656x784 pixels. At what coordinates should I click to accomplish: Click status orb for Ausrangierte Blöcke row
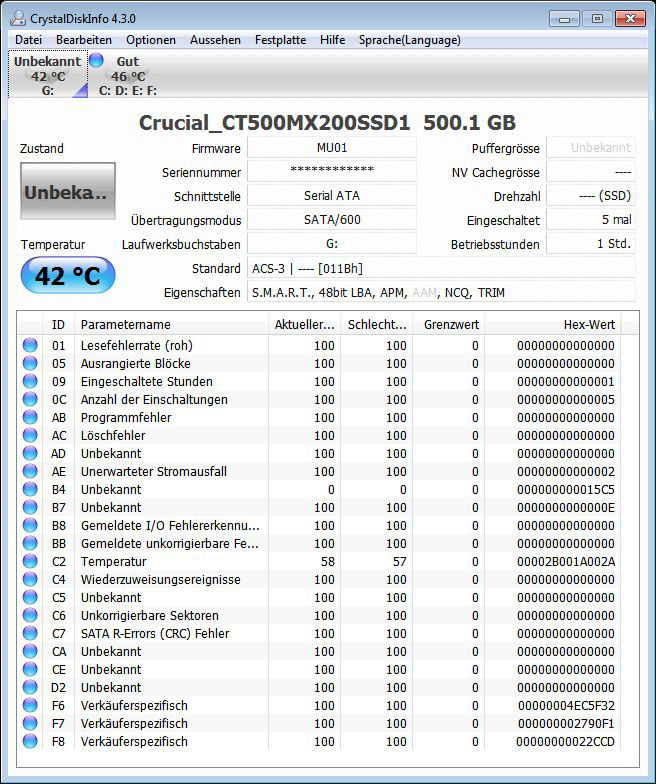point(30,363)
